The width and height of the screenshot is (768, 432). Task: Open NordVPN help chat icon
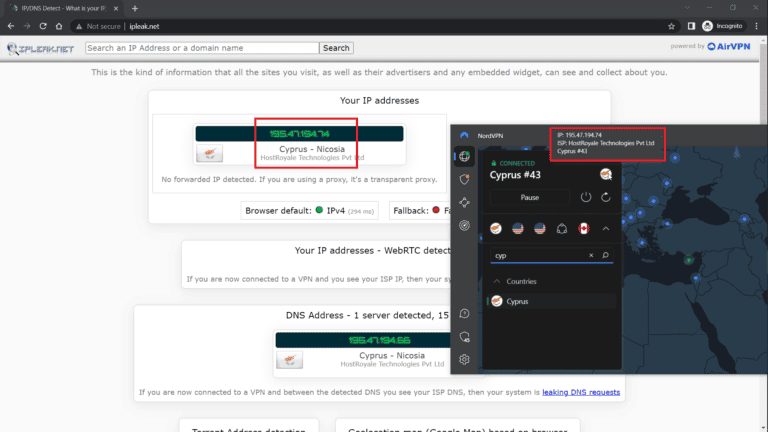(464, 313)
